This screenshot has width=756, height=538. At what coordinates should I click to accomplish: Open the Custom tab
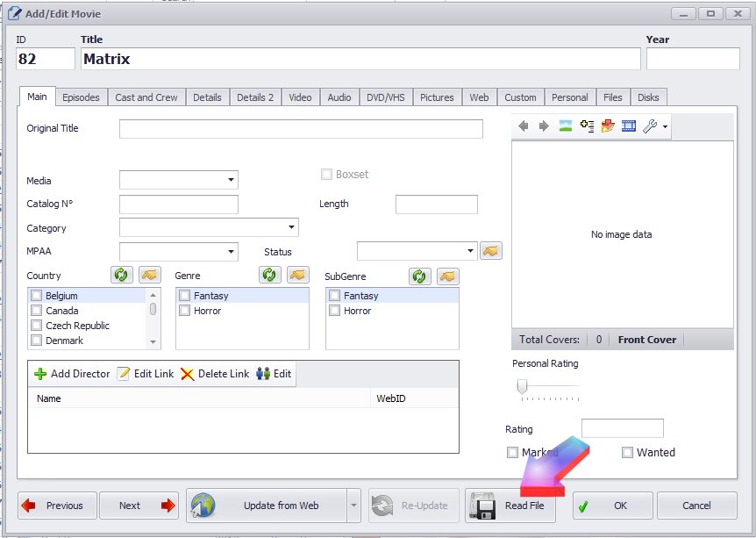(x=520, y=97)
